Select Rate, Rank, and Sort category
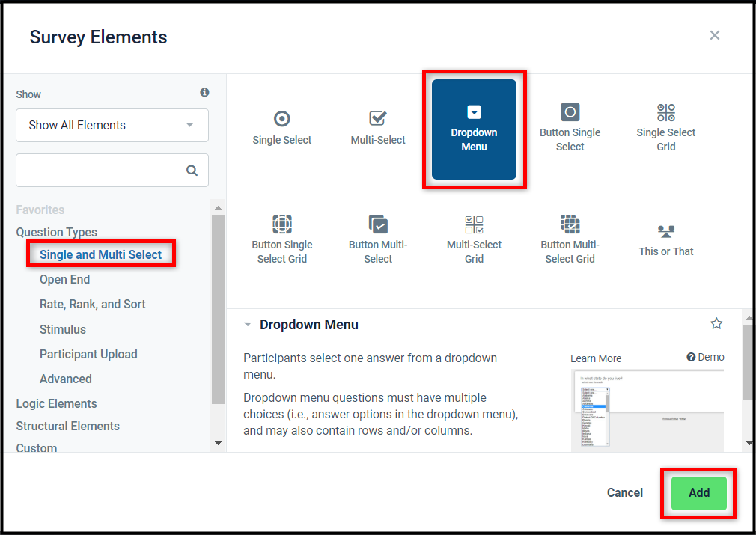The width and height of the screenshot is (756, 535). (x=93, y=304)
